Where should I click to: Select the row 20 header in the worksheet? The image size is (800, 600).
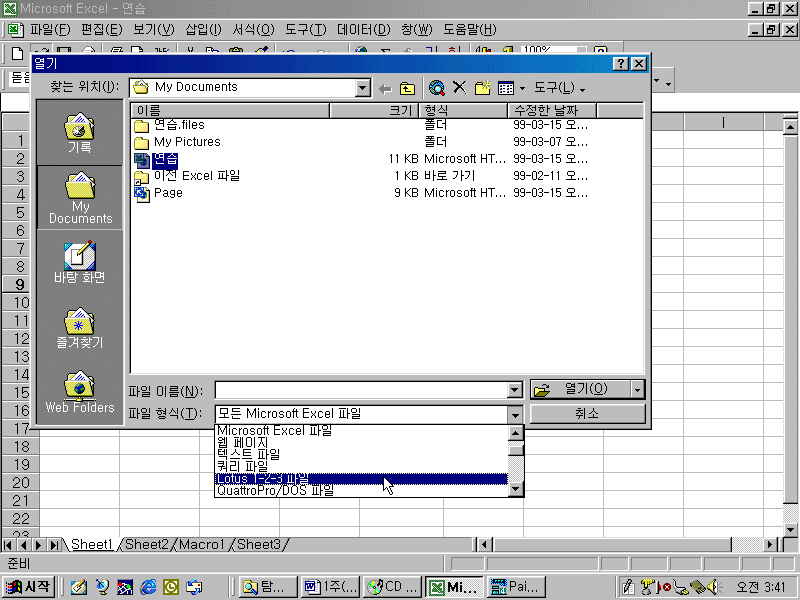[20, 483]
